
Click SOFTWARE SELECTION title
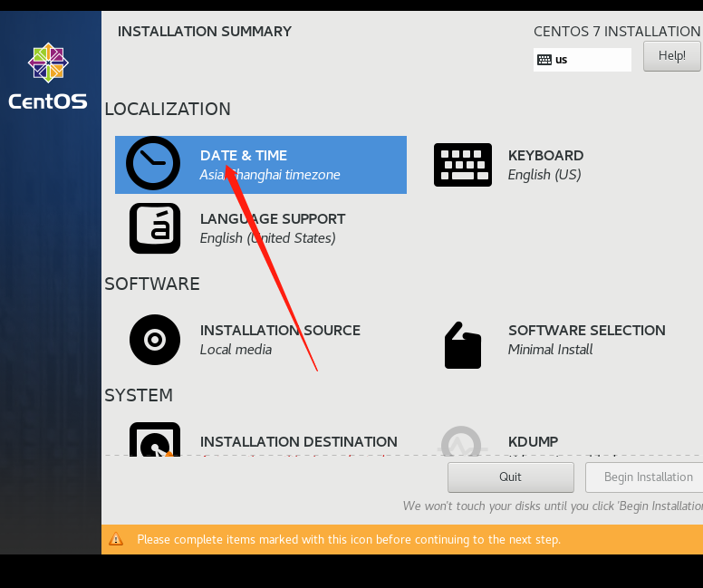[x=587, y=331]
